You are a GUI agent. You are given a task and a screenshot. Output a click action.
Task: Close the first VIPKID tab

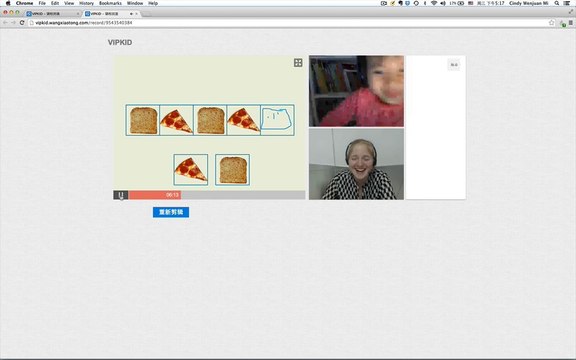tap(78, 14)
